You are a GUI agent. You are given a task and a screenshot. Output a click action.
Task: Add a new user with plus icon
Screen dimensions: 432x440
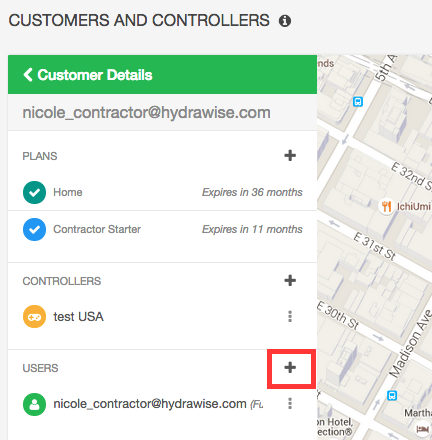tap(290, 367)
